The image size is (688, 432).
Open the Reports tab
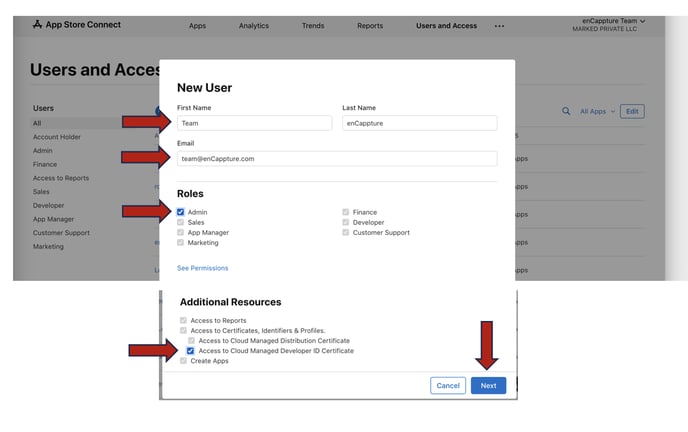370,26
